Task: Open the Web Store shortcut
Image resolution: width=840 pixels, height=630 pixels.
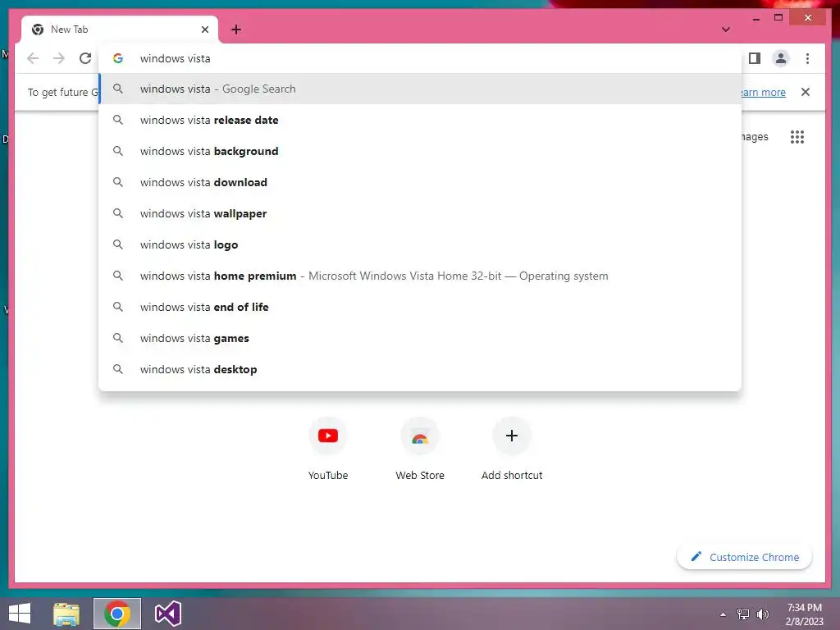Action: click(x=420, y=449)
